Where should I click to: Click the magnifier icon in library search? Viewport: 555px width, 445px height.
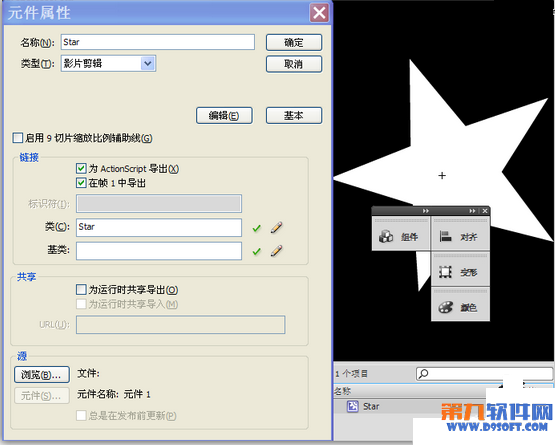pos(423,373)
